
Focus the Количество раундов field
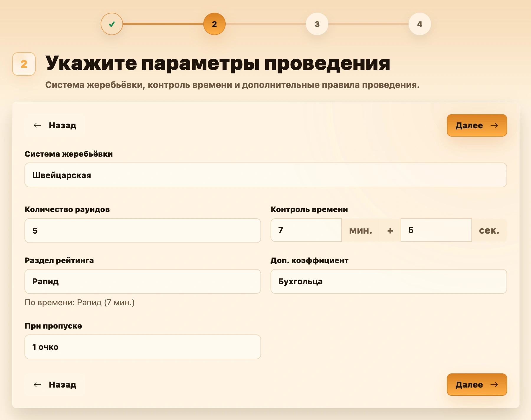pyautogui.click(x=143, y=231)
